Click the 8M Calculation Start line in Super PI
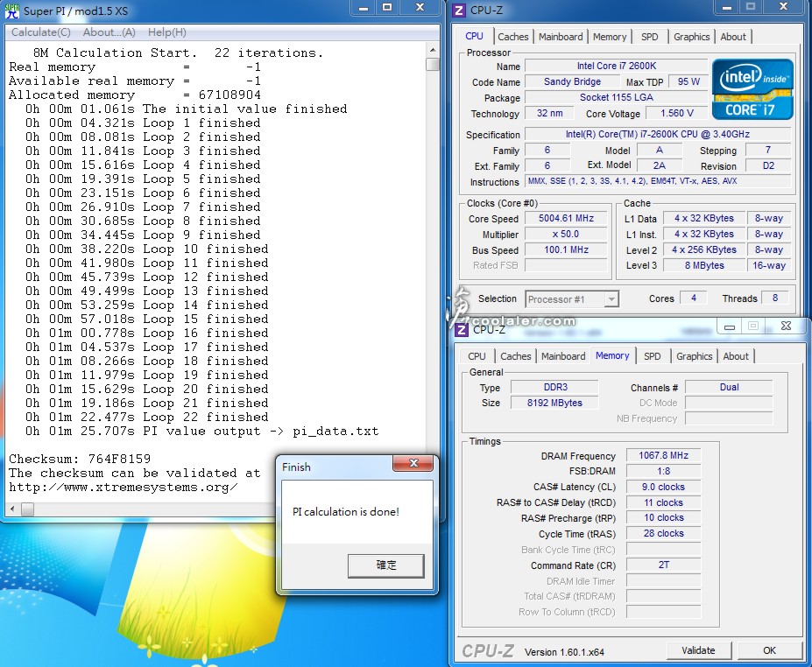The width and height of the screenshot is (812, 667). pos(178,53)
